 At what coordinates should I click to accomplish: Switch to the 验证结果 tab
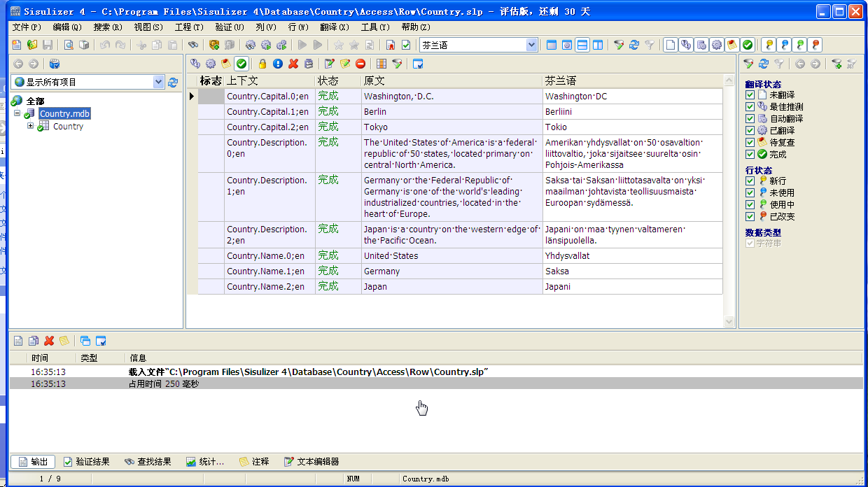click(x=87, y=462)
